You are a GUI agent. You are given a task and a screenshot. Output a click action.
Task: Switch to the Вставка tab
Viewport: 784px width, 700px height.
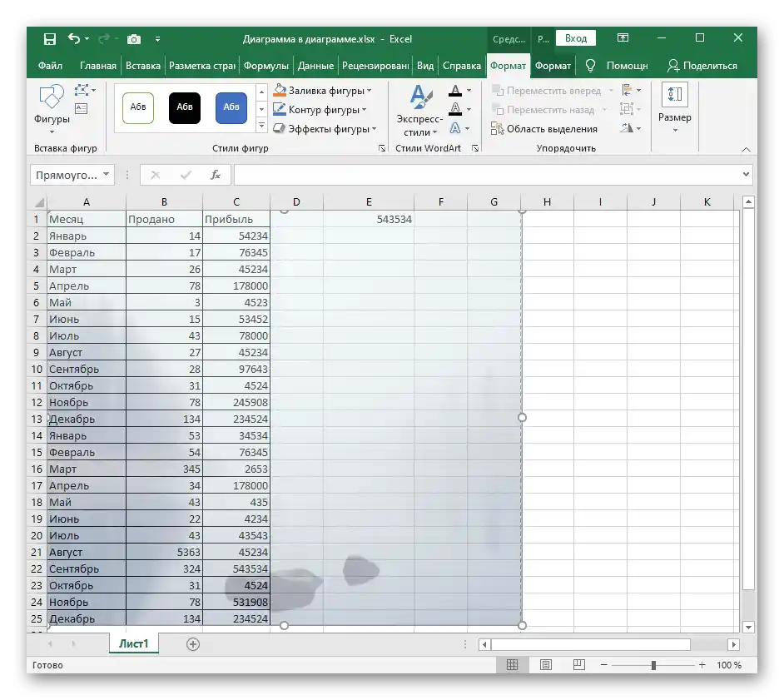click(142, 66)
